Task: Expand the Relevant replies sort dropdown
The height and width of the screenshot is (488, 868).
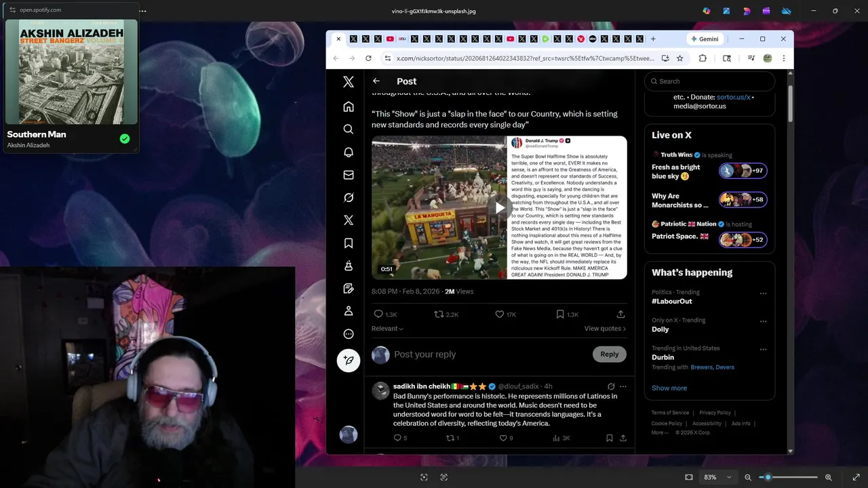Action: 387,329
